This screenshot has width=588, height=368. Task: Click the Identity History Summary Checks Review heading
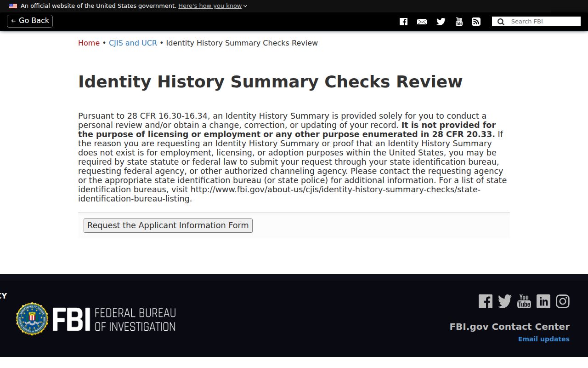(270, 81)
